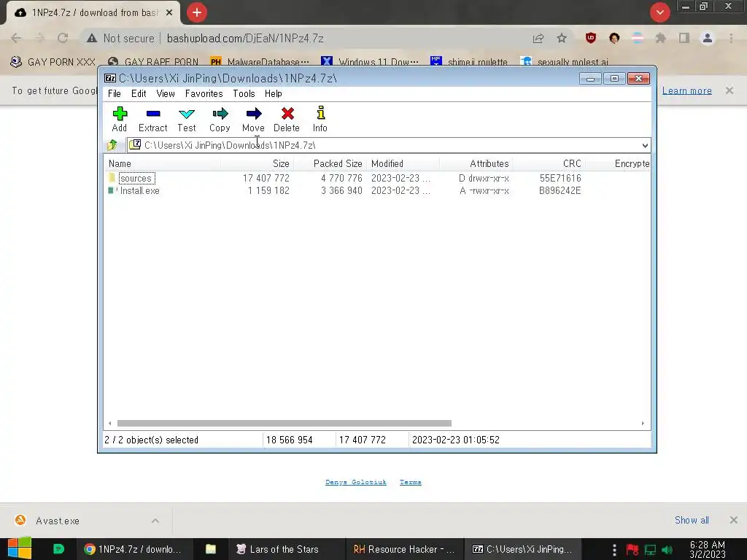Close the downloads shelf
This screenshot has height=560, width=747.
pos(733,520)
